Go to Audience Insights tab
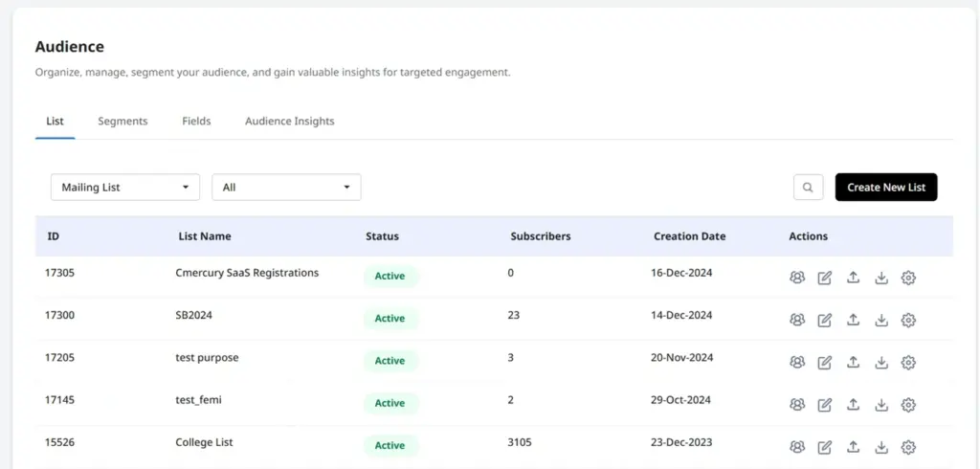 pyautogui.click(x=289, y=122)
